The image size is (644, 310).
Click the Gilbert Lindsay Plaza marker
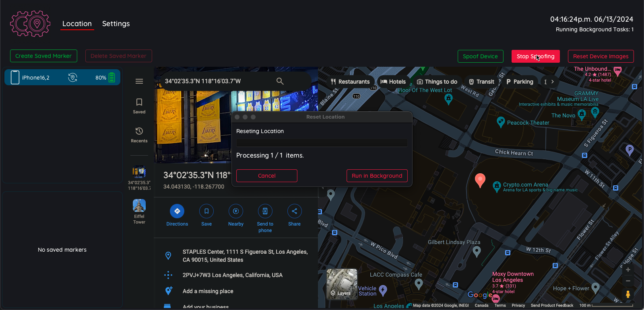tap(477, 252)
